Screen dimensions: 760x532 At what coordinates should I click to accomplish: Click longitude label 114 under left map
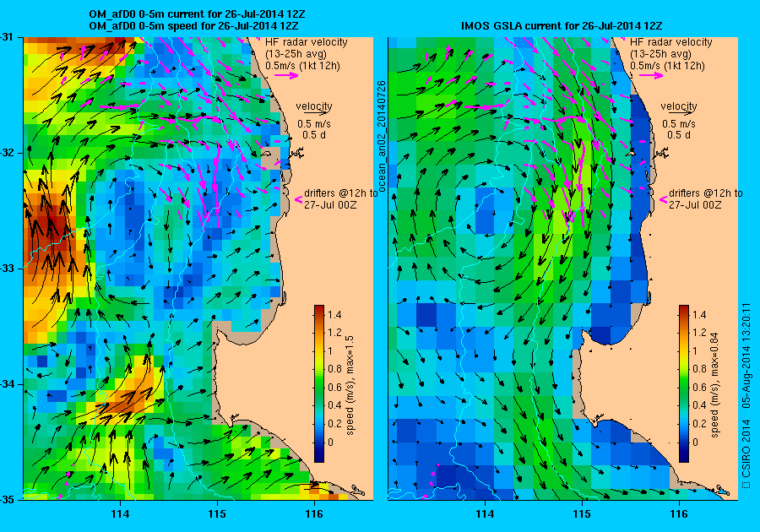[x=120, y=514]
